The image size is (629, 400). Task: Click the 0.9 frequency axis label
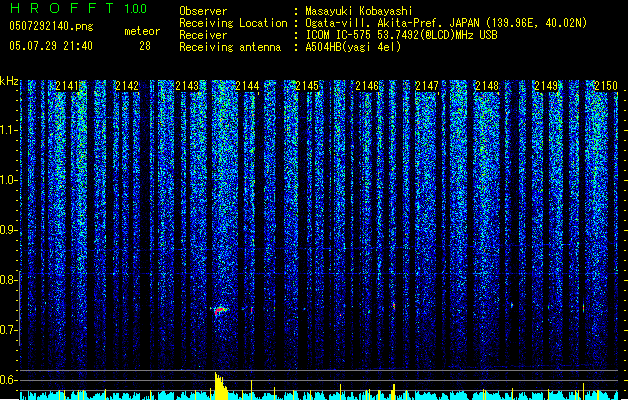8,230
